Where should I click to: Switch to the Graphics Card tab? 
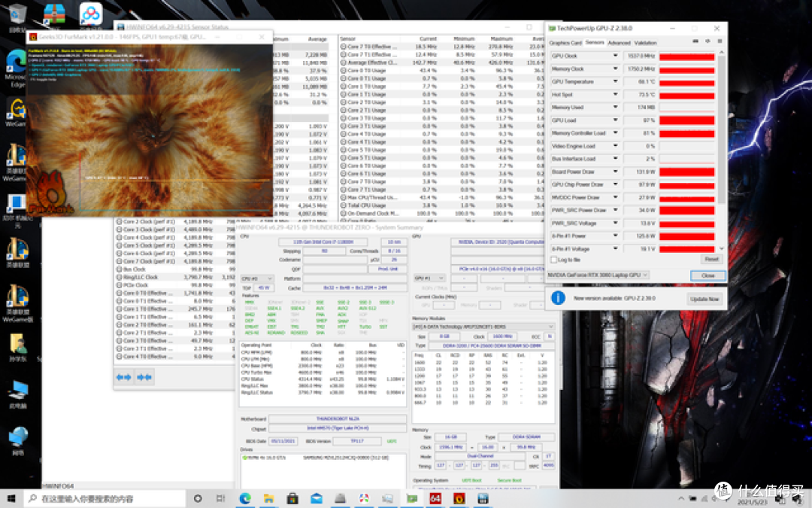point(565,42)
